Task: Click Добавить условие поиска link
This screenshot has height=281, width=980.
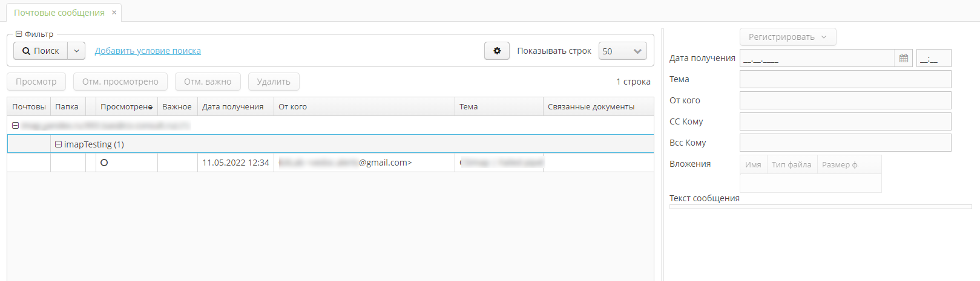Action: click(x=148, y=51)
